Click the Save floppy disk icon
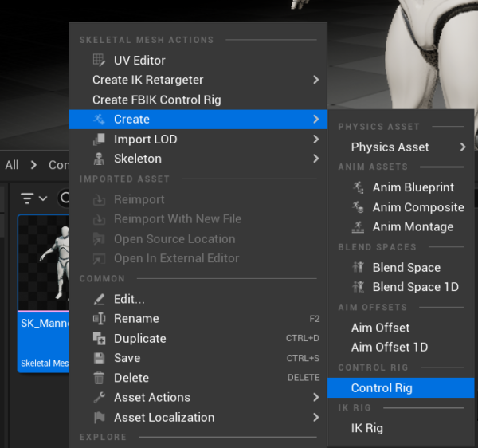Image resolution: width=478 pixels, height=448 pixels. point(99,358)
